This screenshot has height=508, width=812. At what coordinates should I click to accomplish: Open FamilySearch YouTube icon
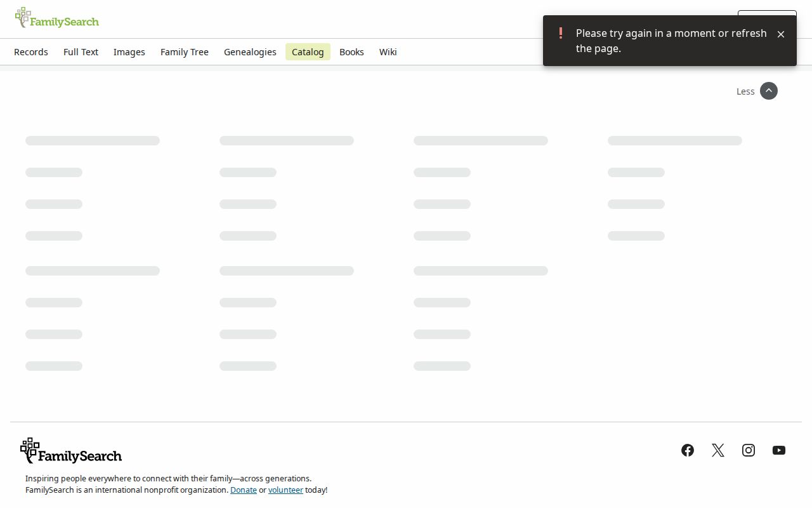(779, 450)
